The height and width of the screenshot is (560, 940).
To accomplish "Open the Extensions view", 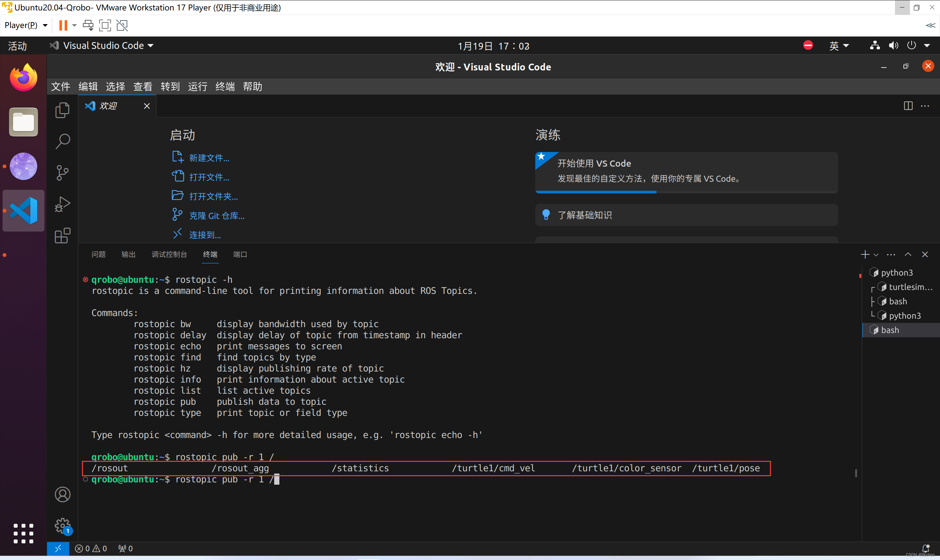I will (x=62, y=235).
